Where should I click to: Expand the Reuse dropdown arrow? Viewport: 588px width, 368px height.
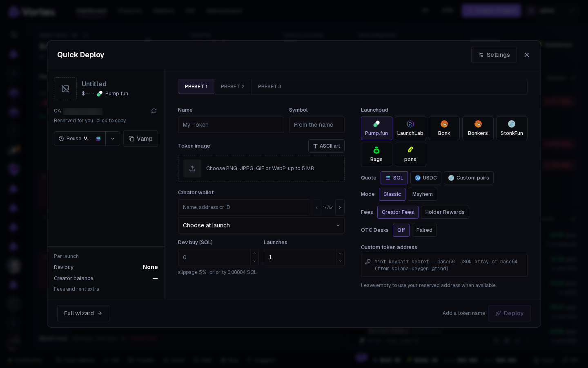coord(113,139)
